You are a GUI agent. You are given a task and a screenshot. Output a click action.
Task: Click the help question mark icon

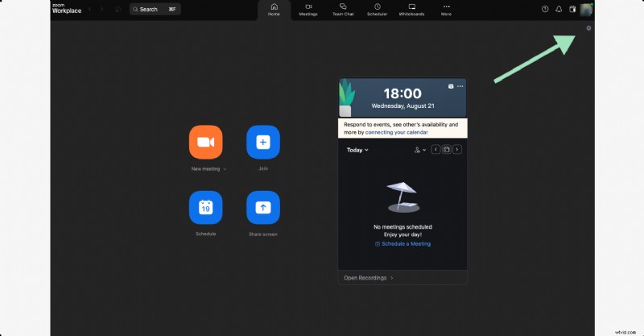pos(545,9)
